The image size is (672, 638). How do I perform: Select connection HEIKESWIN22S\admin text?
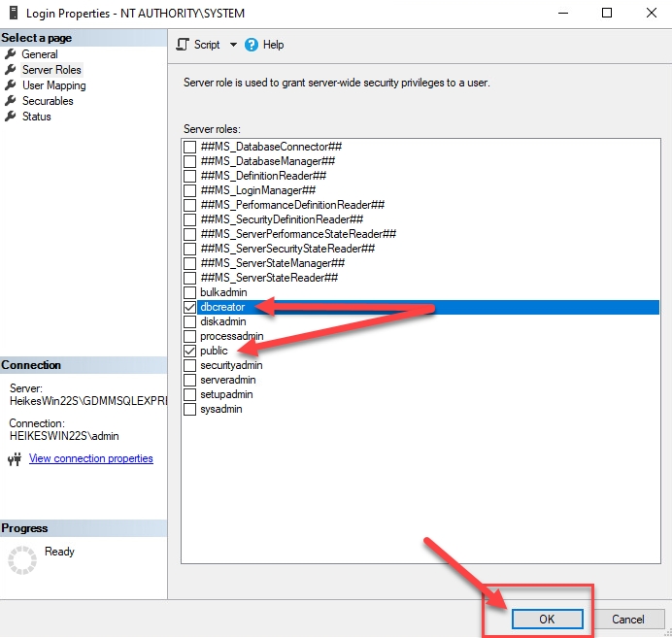[x=64, y=436]
